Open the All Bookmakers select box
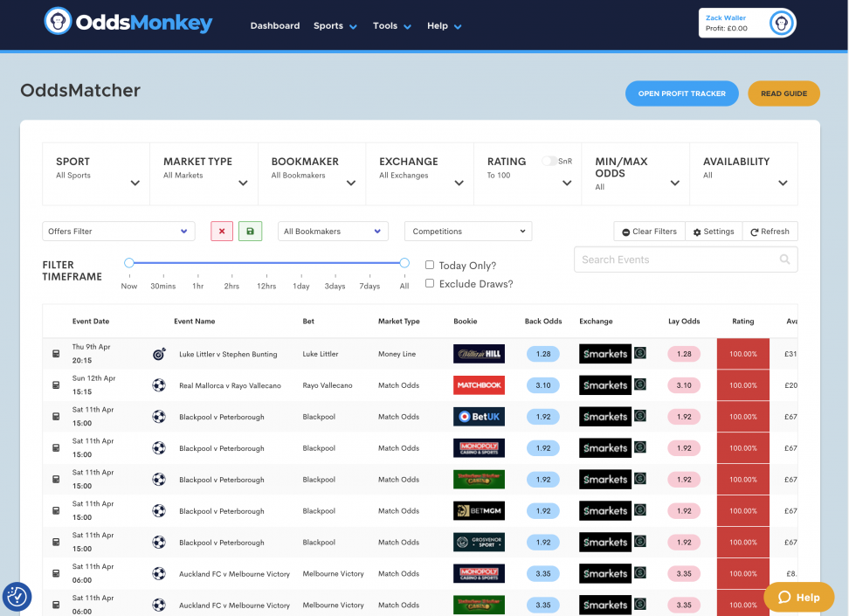 pos(333,232)
